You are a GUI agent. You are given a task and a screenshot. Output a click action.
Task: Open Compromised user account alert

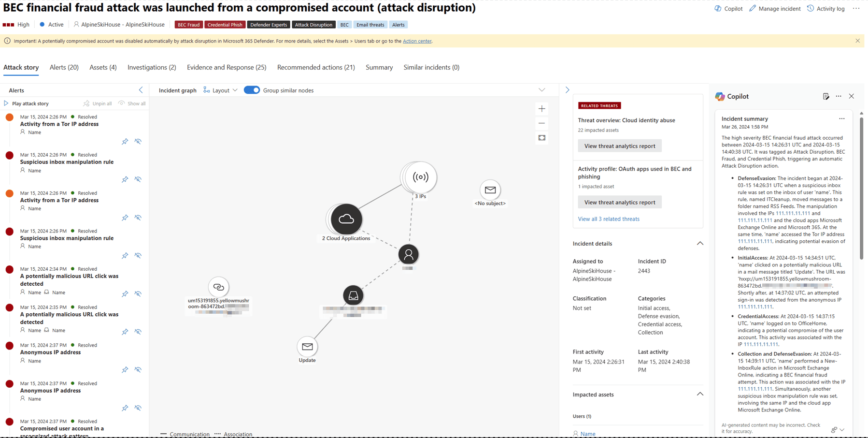[x=62, y=432]
